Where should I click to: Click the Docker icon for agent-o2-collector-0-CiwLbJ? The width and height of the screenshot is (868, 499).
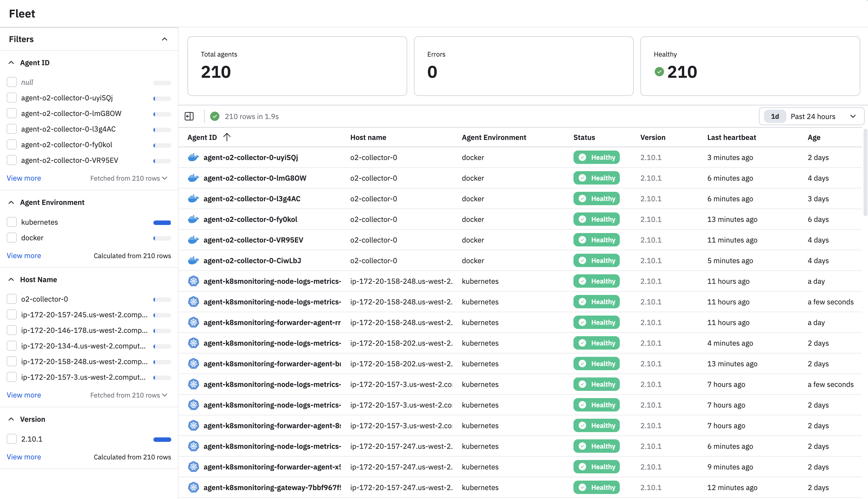pos(193,260)
